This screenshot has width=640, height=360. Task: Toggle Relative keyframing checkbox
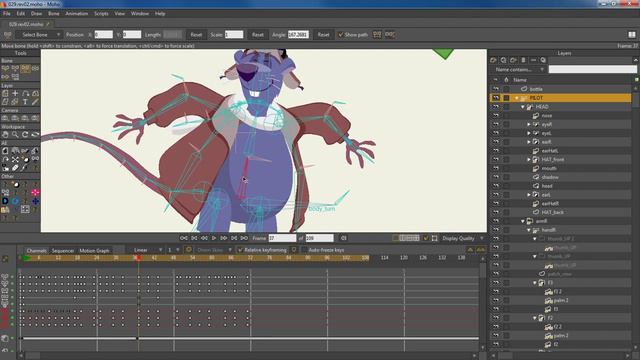click(x=240, y=250)
